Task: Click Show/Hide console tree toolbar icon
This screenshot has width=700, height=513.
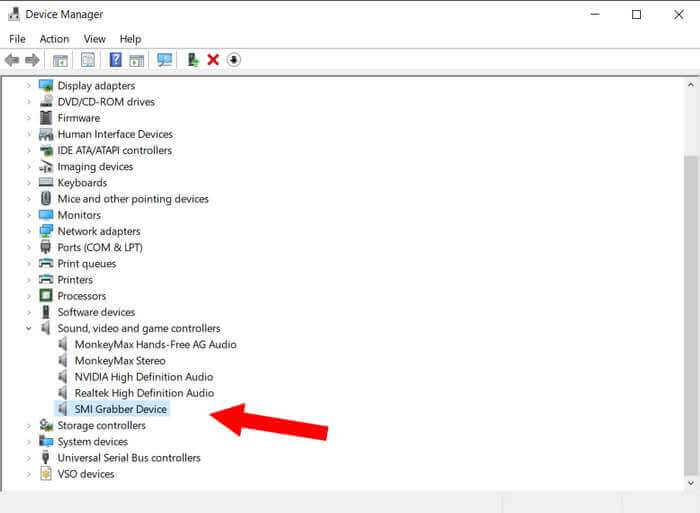Action: 60,60
